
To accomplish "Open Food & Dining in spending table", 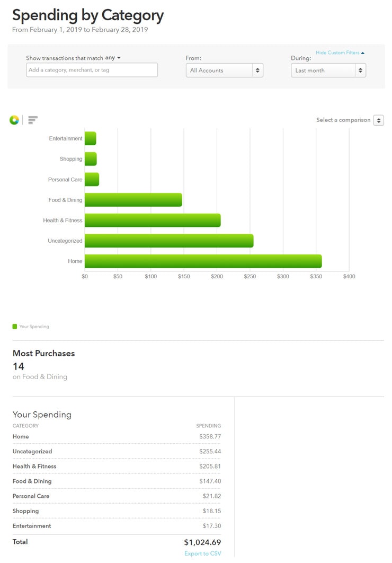I will point(32,481).
